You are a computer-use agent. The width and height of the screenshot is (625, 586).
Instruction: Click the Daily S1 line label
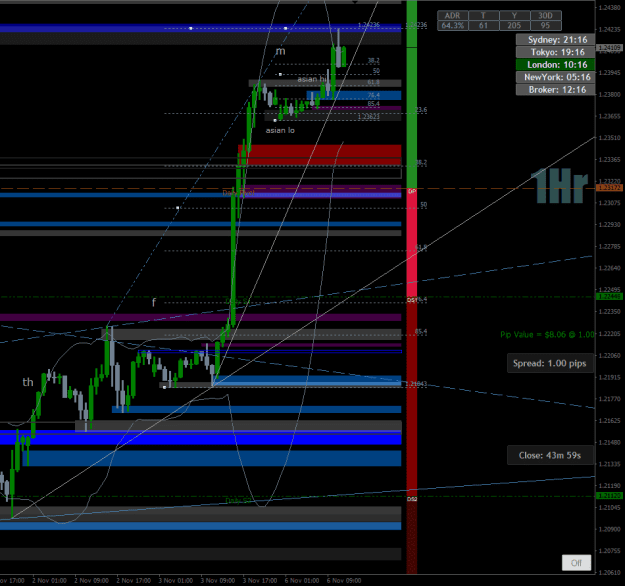pos(238,302)
